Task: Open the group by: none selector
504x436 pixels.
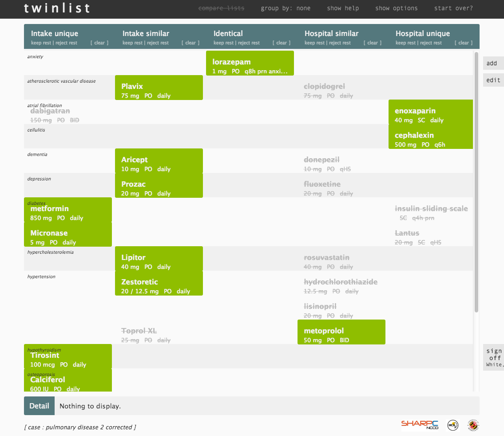Action: coord(286,8)
